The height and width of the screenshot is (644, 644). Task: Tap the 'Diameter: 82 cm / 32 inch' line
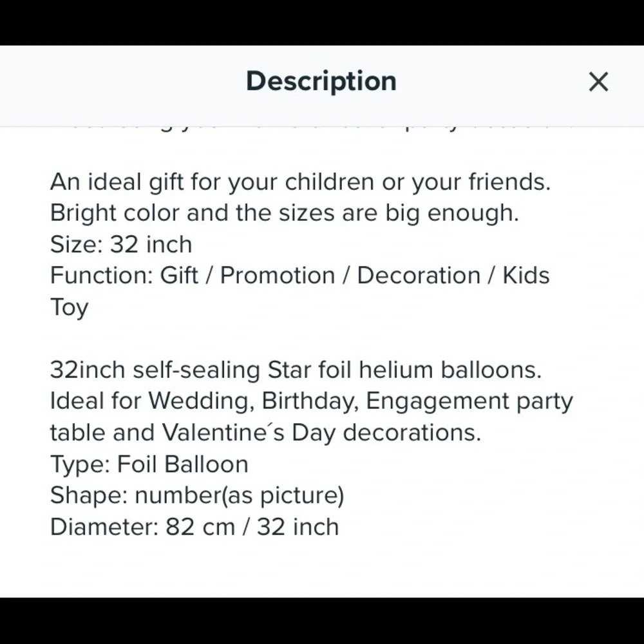tap(194, 527)
